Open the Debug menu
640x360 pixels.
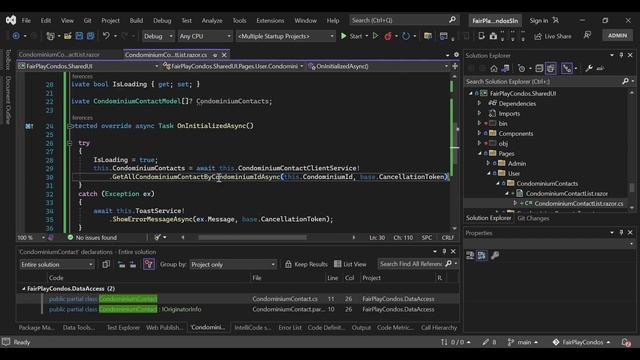coord(162,20)
